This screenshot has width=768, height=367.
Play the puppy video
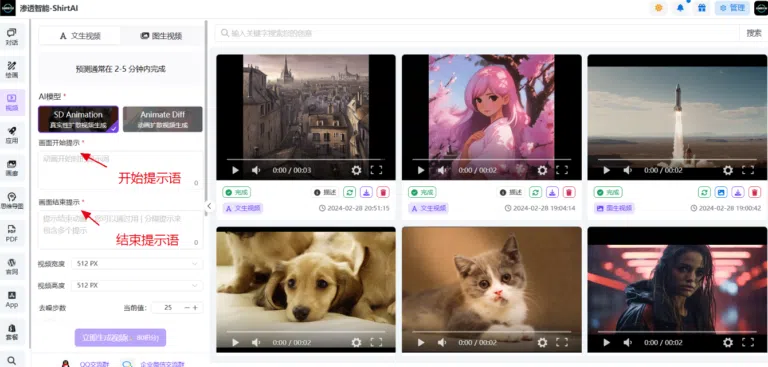point(235,342)
